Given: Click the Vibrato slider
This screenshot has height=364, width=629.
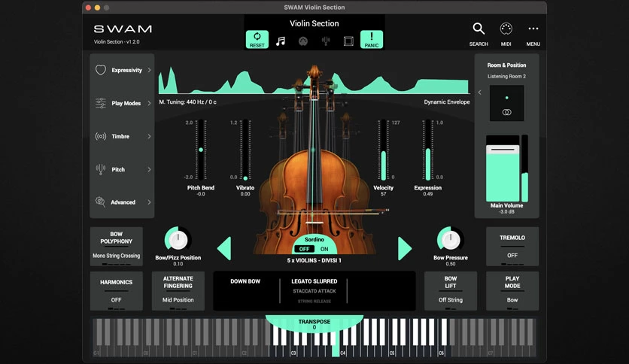Looking at the screenshot, I should click(x=245, y=150).
